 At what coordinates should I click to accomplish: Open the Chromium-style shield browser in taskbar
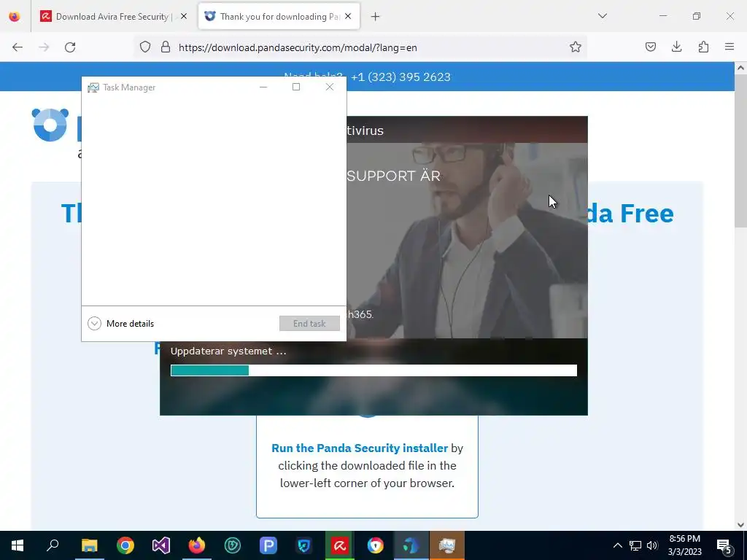376,545
